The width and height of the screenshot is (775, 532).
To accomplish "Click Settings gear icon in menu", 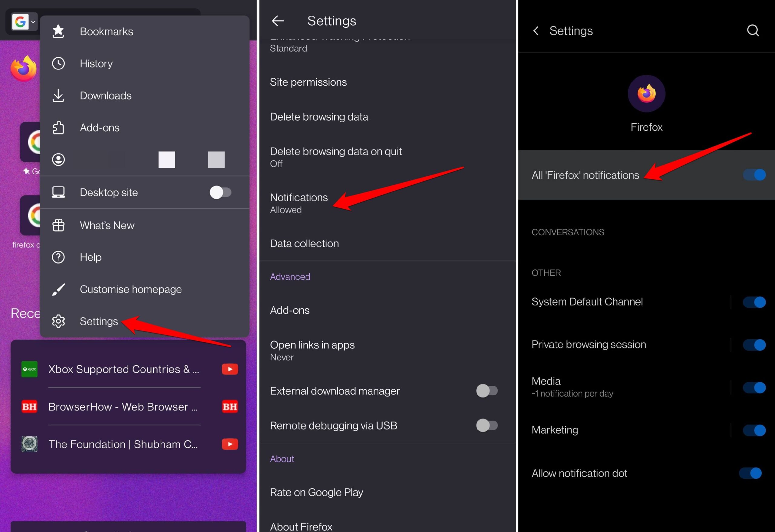I will 58,321.
